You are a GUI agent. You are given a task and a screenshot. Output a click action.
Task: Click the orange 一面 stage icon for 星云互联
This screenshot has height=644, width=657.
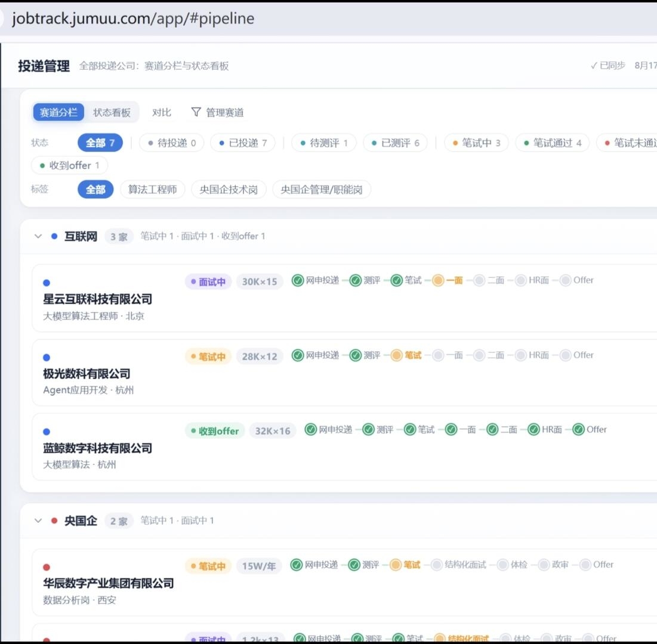[438, 280]
